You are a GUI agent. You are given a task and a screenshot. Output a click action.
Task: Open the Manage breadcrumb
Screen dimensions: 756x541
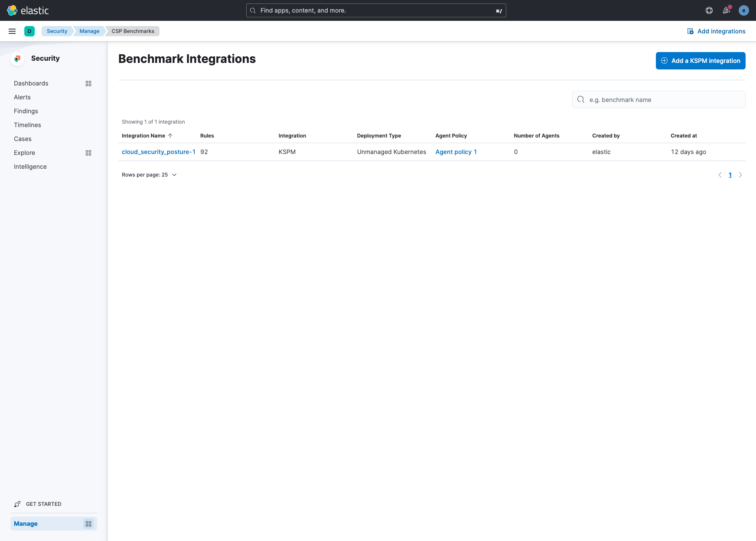89,31
